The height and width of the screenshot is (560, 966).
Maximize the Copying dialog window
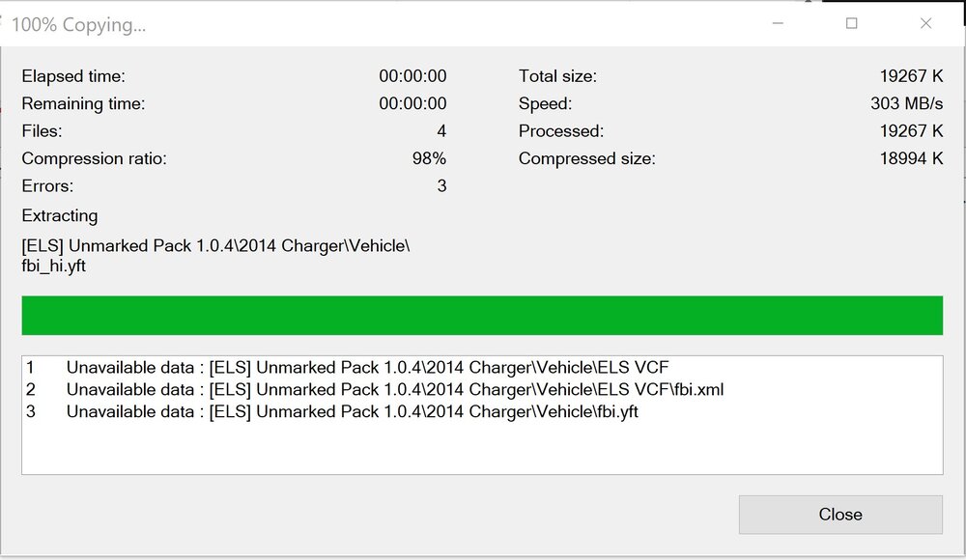[x=851, y=24]
